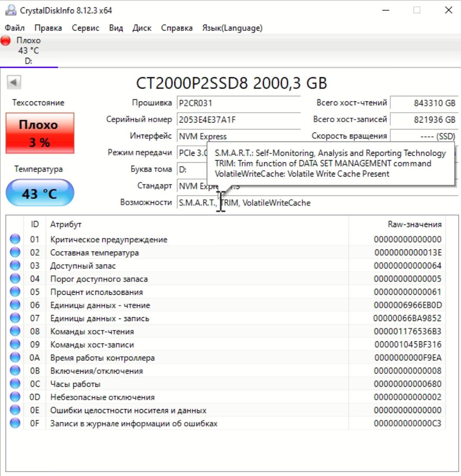This screenshot has height=476, width=461.
Task: Click raw value 0000000000061
Action: click(407, 292)
